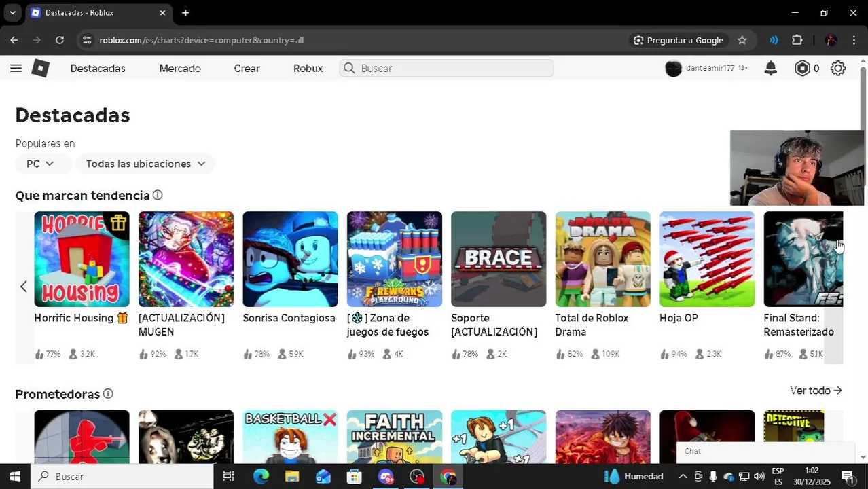Select the Destacadas - Roblox browser tab
Image resolution: width=868 pixels, height=489 pixels.
(x=98, y=13)
